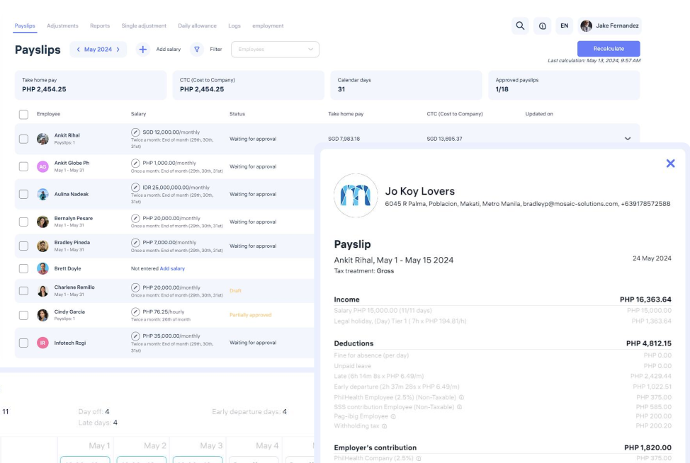This screenshot has height=463, width=690.
Task: Click the search magnifier icon
Action: point(520,26)
